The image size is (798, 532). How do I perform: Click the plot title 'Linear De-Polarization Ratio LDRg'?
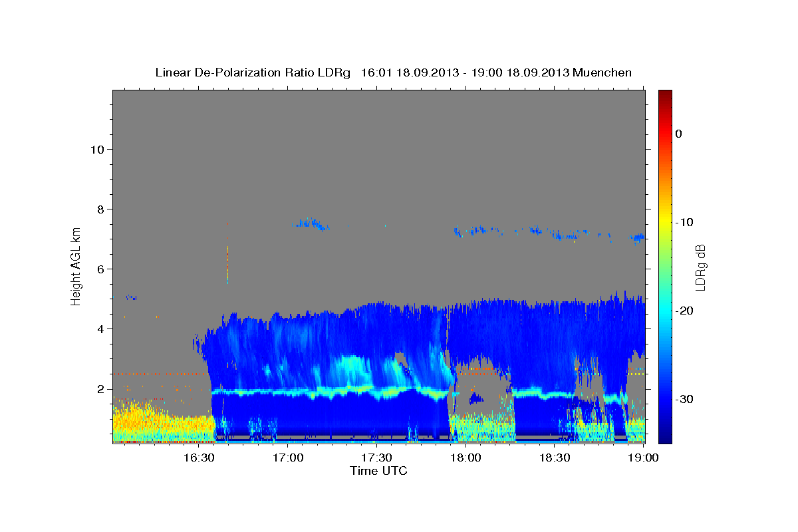point(253,72)
